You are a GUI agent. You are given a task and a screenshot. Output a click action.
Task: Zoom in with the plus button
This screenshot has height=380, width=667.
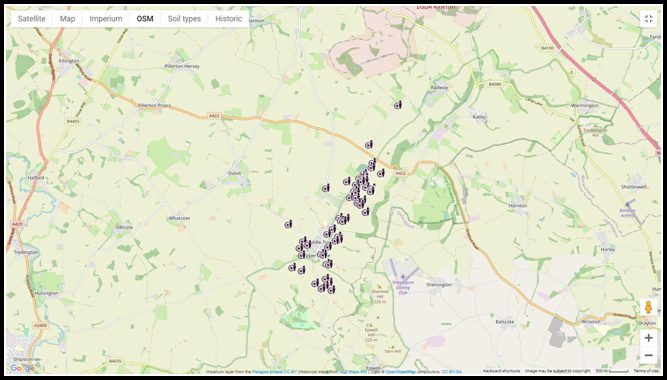[x=648, y=338]
